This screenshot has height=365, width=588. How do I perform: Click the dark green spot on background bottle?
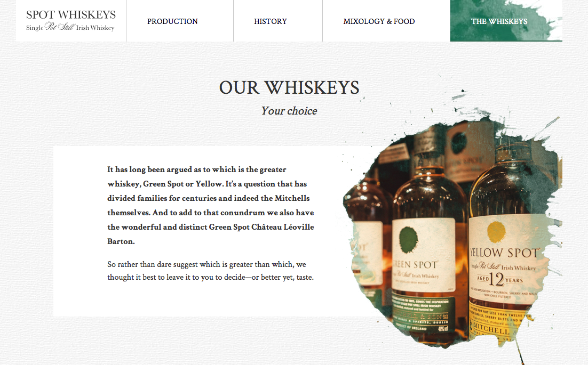pyautogui.click(x=459, y=143)
